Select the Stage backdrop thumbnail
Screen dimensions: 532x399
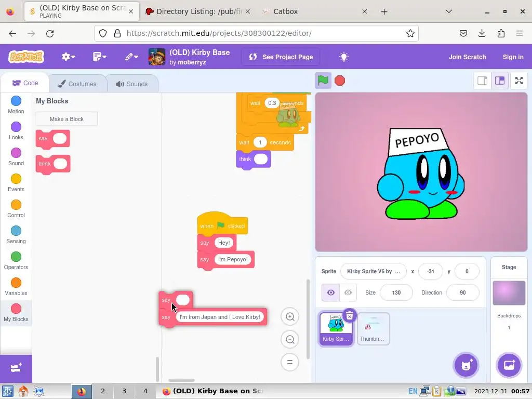click(x=509, y=293)
